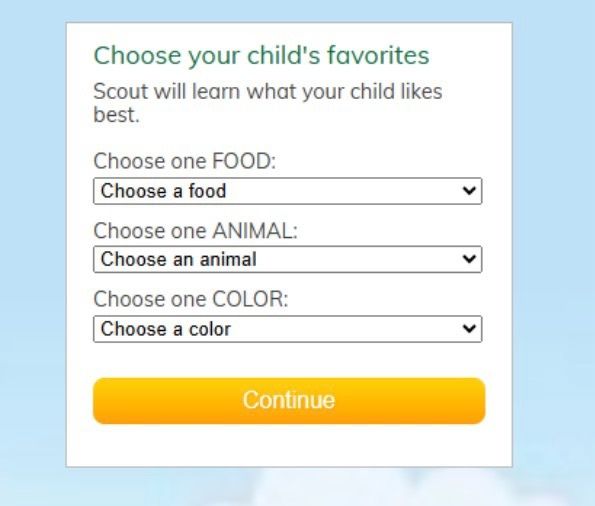
Task: Click the blank white area below Continue
Action: coord(289,445)
